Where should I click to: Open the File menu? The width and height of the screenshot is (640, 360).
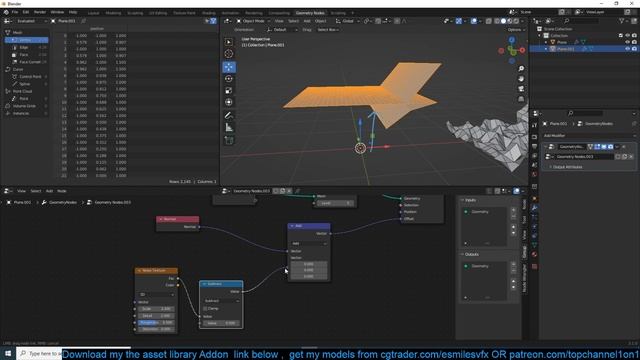point(15,12)
